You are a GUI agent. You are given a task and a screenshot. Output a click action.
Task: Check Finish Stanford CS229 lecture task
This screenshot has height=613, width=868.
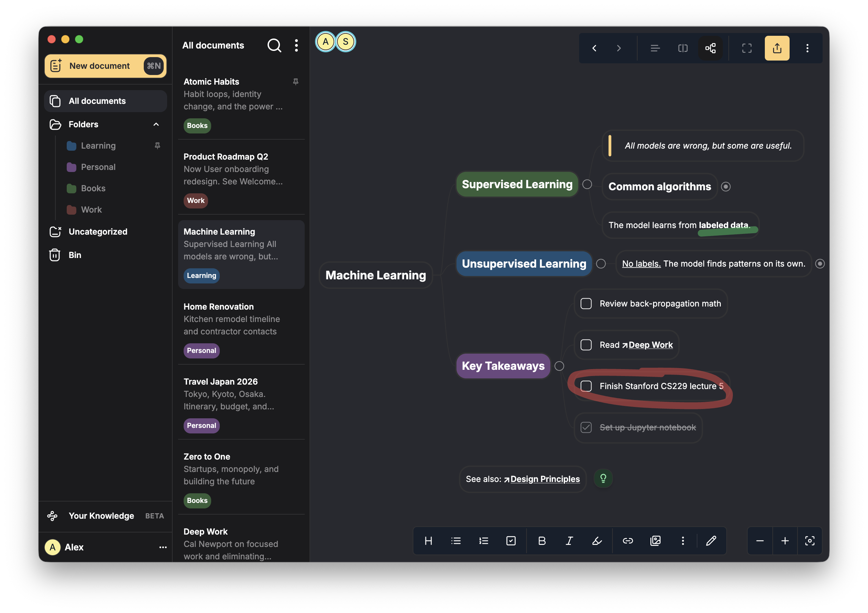tap(586, 386)
